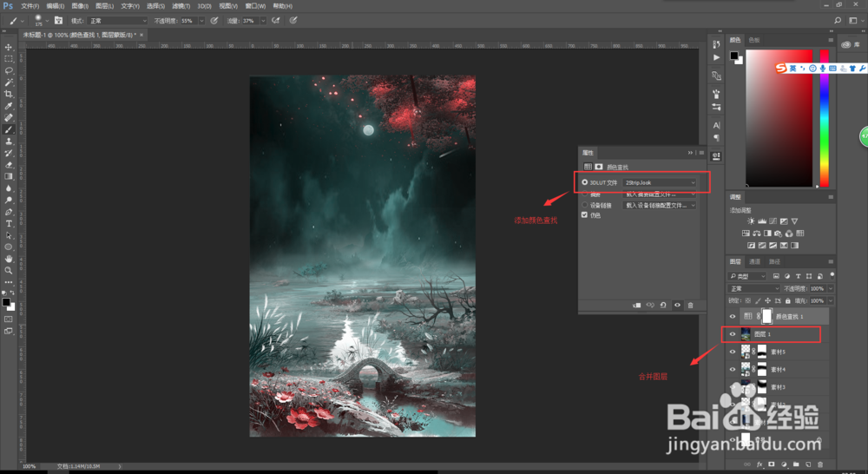Hide the 图层 1 layer

[x=733, y=334]
